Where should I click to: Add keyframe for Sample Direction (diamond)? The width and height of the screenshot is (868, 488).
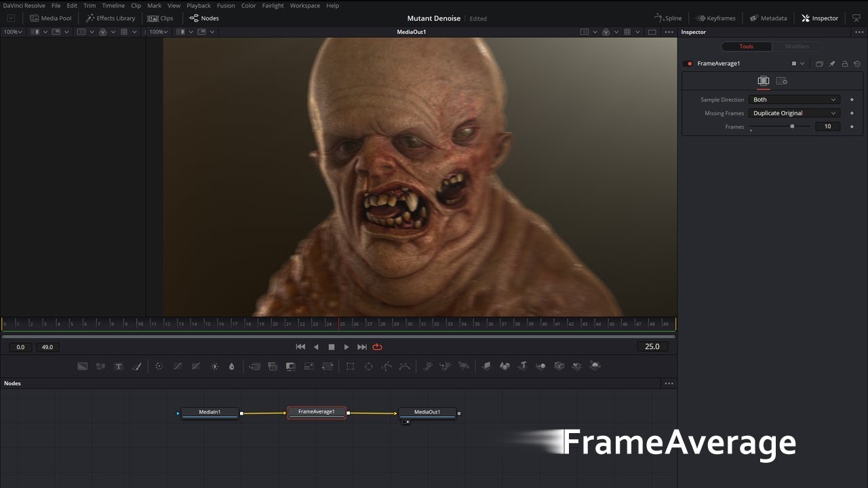coord(852,100)
